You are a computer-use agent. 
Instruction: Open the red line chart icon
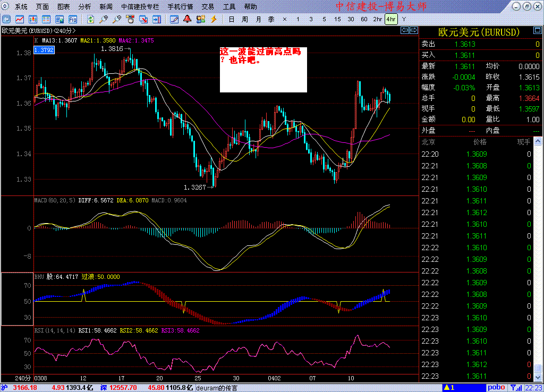click(x=20, y=20)
